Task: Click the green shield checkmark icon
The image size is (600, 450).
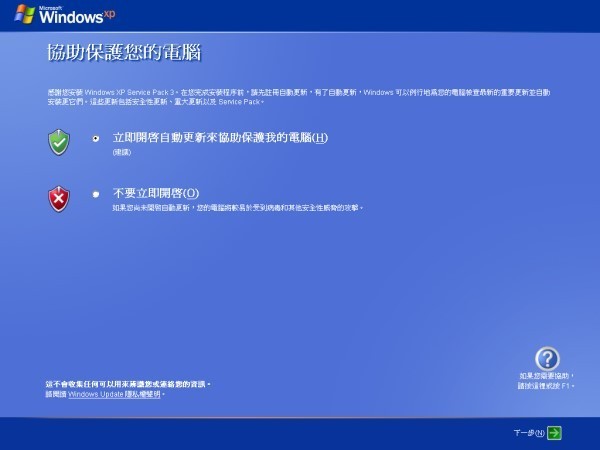Action: (x=59, y=142)
